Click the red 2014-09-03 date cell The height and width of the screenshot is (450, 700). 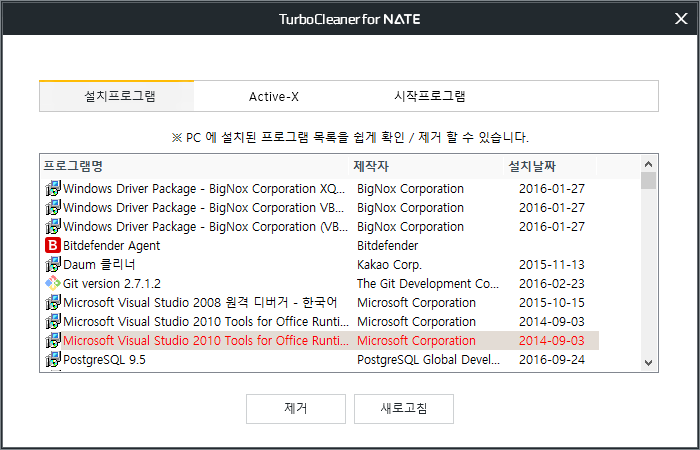pyautogui.click(x=552, y=340)
